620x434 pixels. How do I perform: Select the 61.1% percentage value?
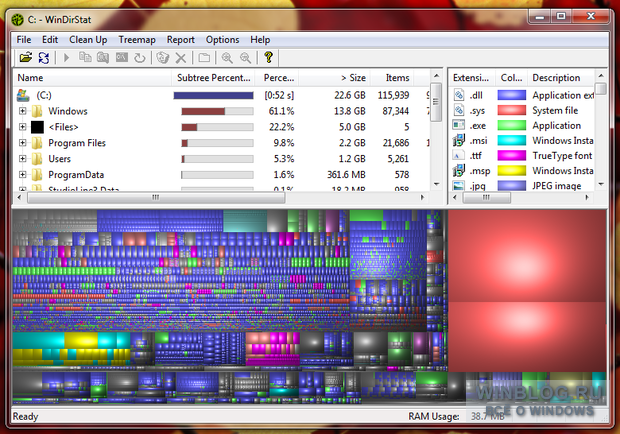coord(281,111)
